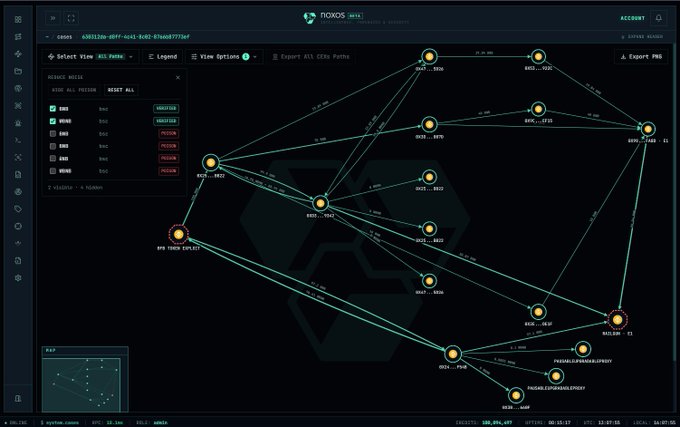Open the Select View dropdown
Screen dimensions: 680x427
(90, 57)
